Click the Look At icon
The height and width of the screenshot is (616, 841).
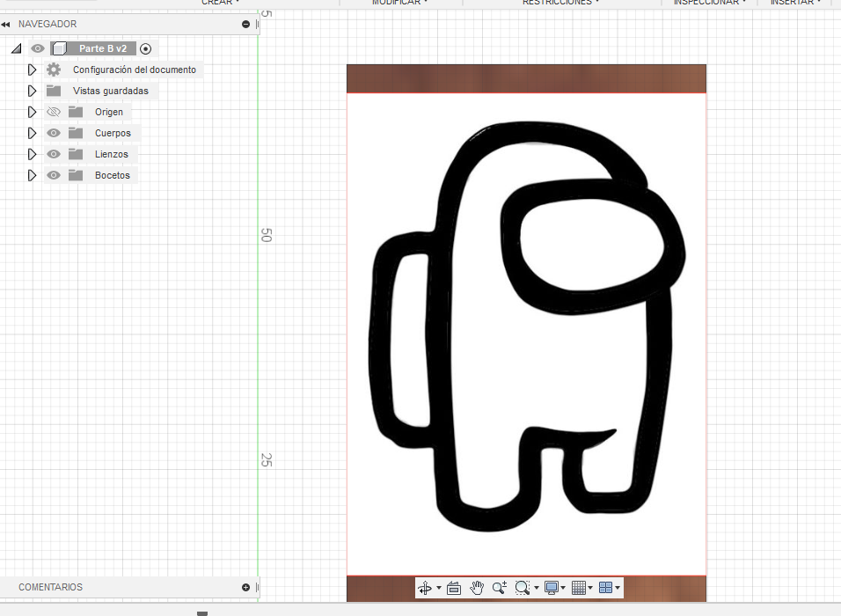pos(454,588)
